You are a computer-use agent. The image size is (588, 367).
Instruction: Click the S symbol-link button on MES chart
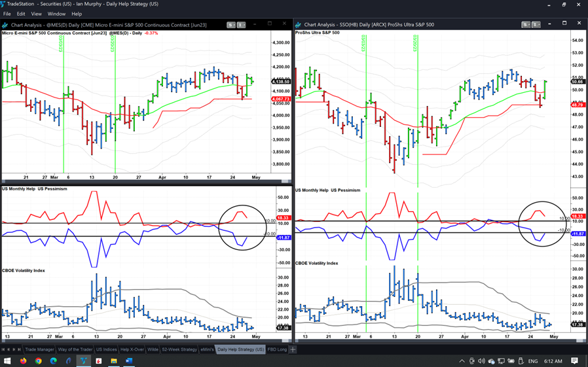point(231,25)
